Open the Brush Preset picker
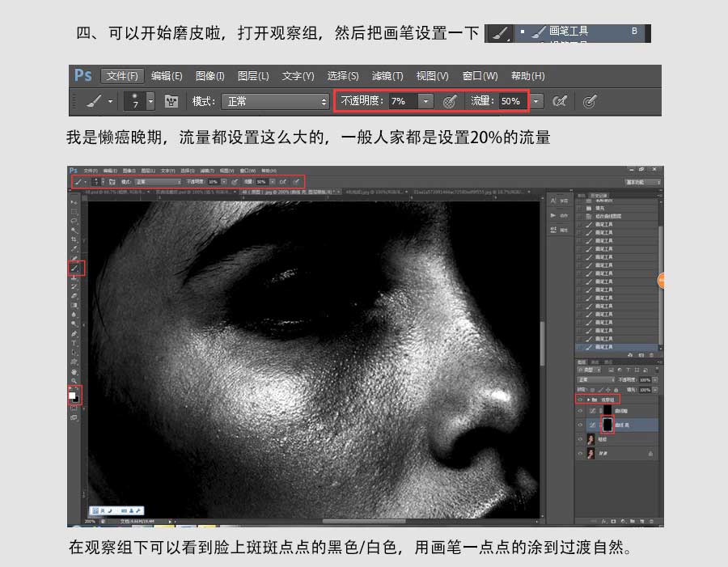The height and width of the screenshot is (567, 728). [139, 102]
